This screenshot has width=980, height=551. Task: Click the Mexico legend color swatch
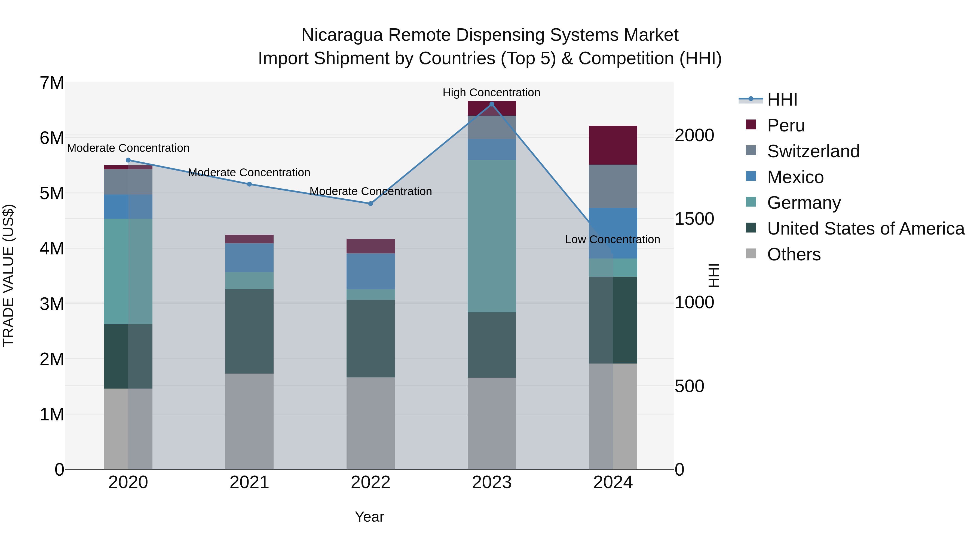coord(751,176)
